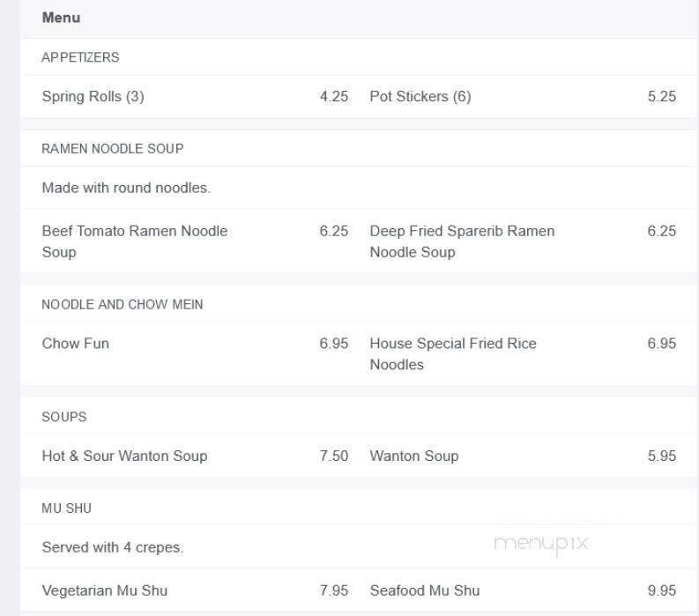Screen dimensions: 699x616
Task: Open the Mu Shu section header
Action: tap(67, 508)
